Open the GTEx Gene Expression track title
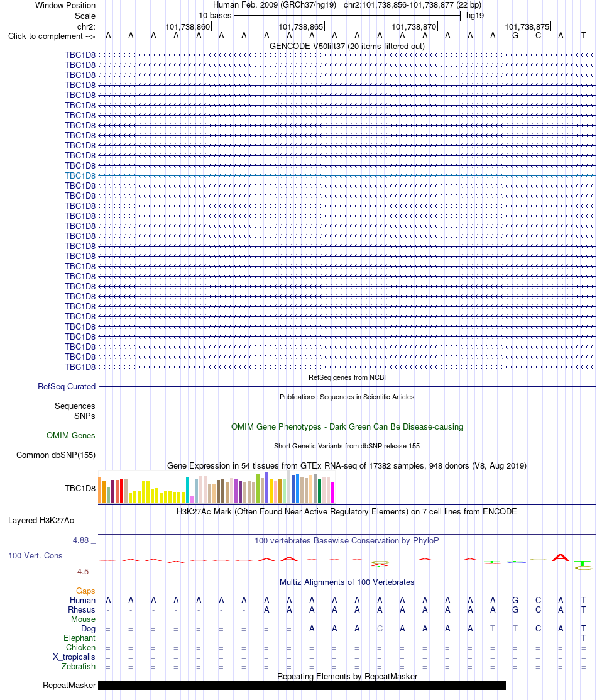Screen dimensions: 597x700 pyautogui.click(x=347, y=465)
